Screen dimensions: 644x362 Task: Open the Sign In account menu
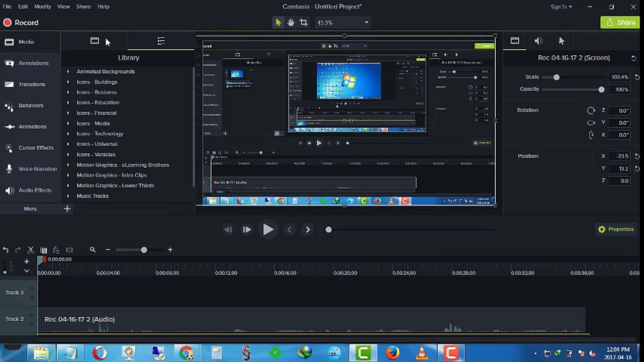point(561,7)
